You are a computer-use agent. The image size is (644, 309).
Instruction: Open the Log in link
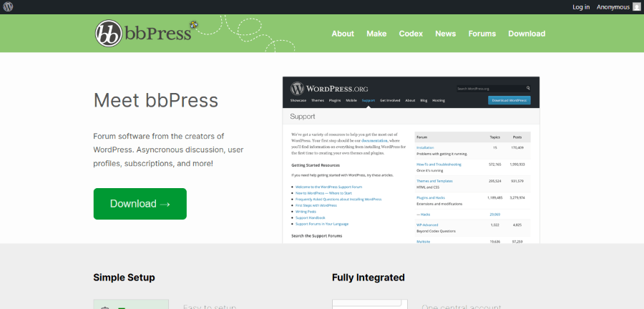click(x=581, y=7)
